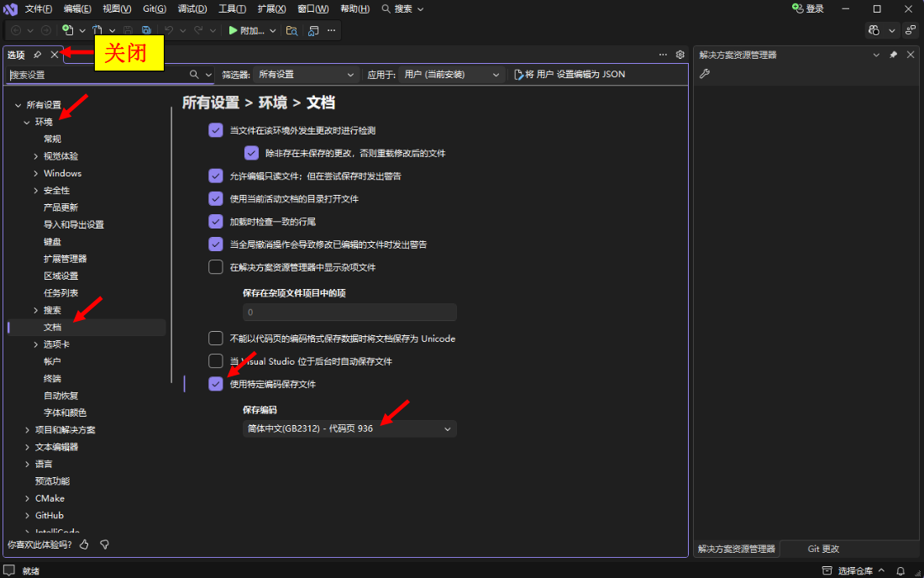The height and width of the screenshot is (578, 924).
Task: Click the wrench icon in 解决方案资源管理器
Action: (704, 73)
